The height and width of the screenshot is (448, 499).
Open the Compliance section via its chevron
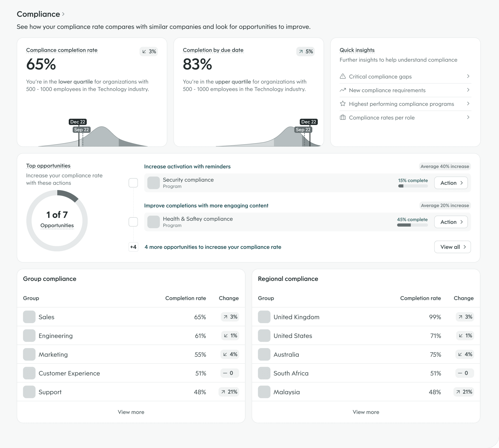[x=64, y=14]
